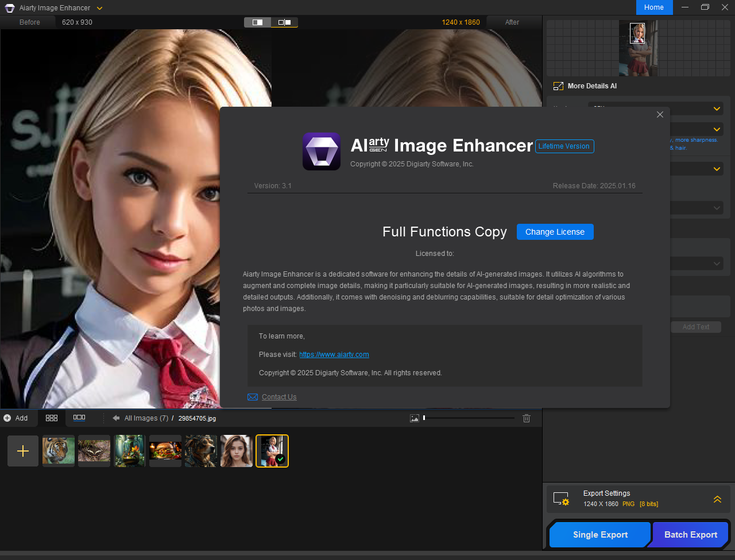Click the All Images (7) breadcrumb

tap(146, 418)
